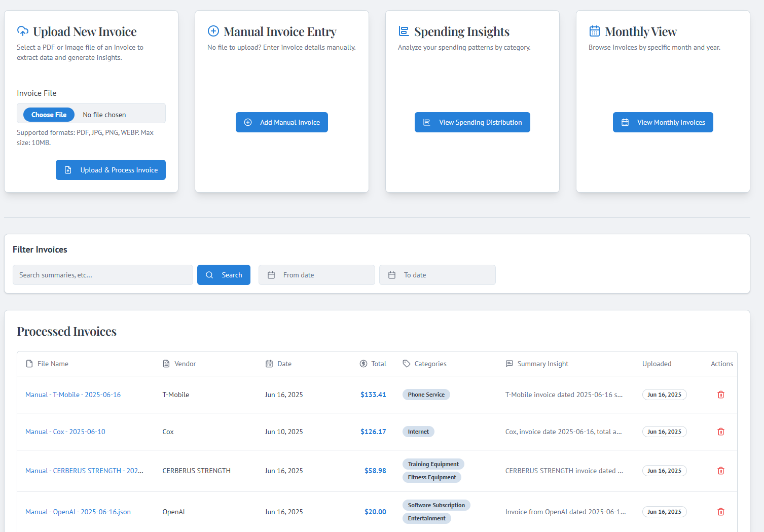Click the Jun 10, 2025 date cell

(x=284, y=432)
